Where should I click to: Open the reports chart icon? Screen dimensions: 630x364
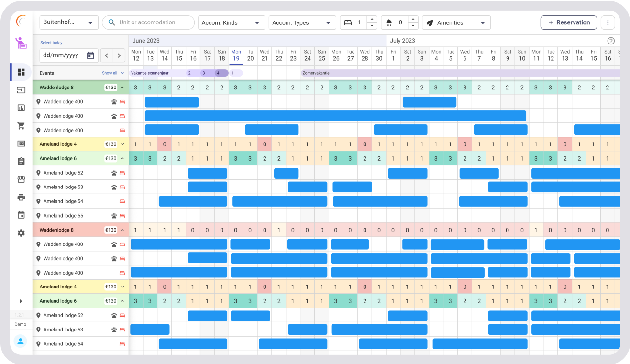21,108
